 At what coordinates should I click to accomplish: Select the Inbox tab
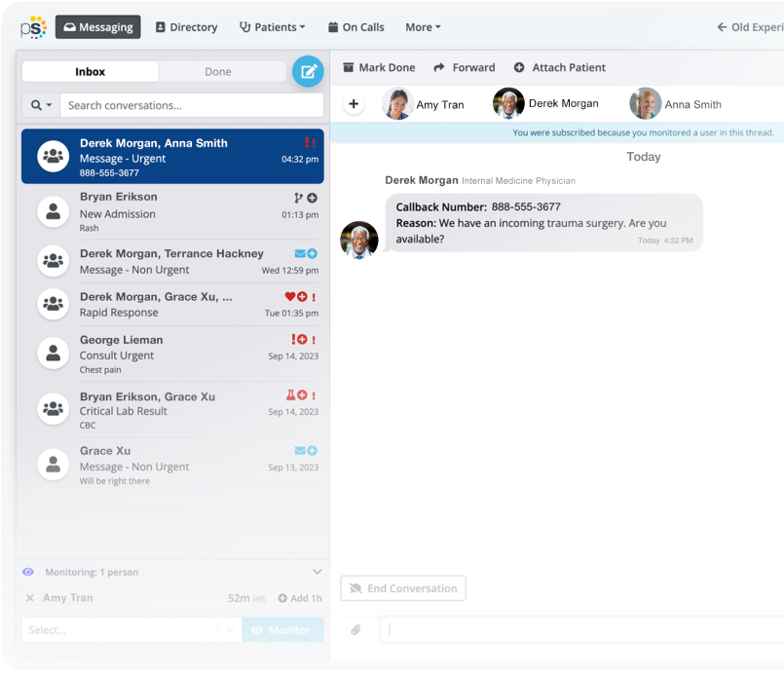[90, 71]
